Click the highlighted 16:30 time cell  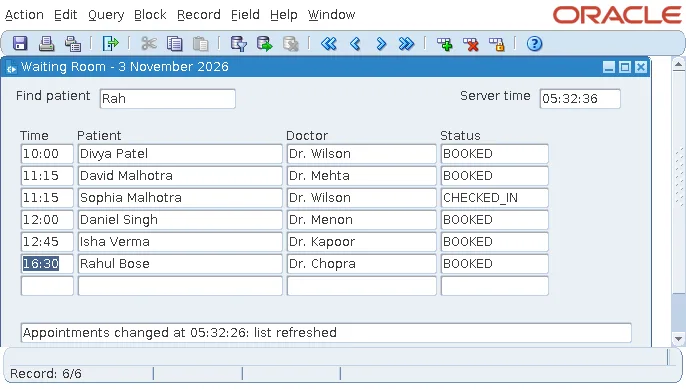47,264
